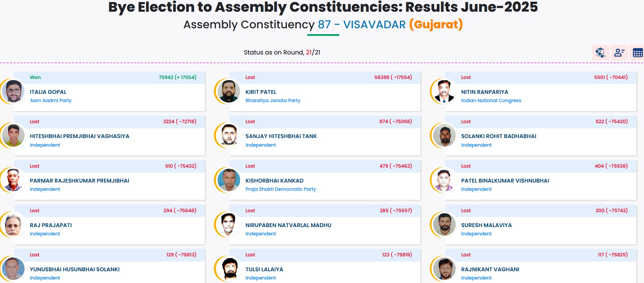The height and width of the screenshot is (283, 644).
Task: Click the 87 - VISAVADAR constituency link
Action: tap(361, 24)
